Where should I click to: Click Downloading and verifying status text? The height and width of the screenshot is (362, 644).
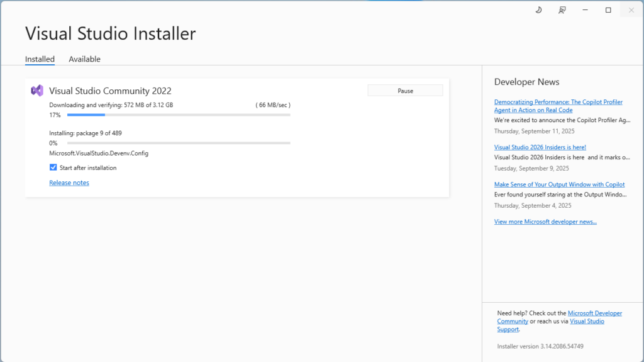pos(111,105)
